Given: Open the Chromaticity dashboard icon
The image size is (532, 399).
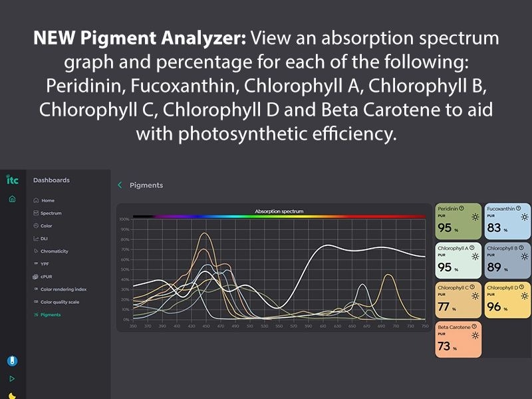Looking at the screenshot, I should coord(36,250).
